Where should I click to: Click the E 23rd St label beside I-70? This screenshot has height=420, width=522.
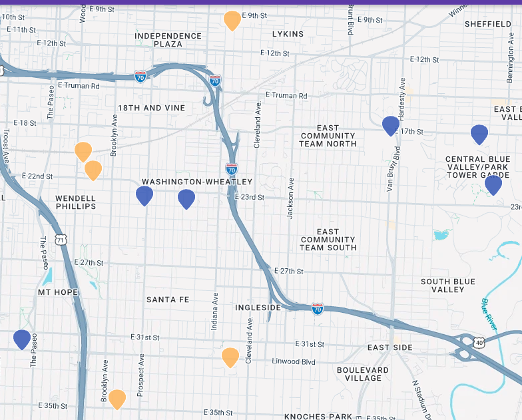[250, 197]
